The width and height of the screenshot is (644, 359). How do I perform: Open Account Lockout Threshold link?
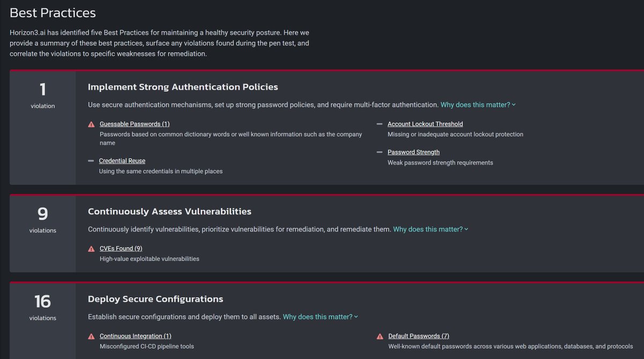(425, 124)
